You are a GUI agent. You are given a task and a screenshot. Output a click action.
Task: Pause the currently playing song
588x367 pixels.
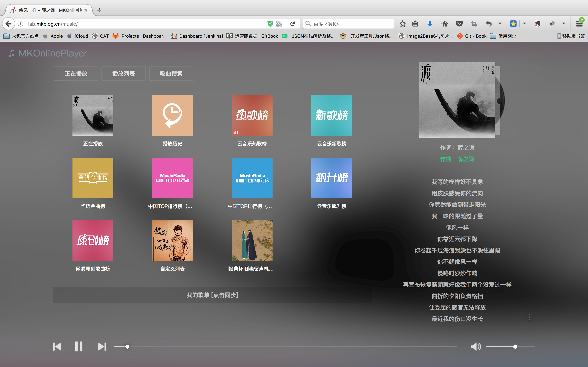[78, 346]
